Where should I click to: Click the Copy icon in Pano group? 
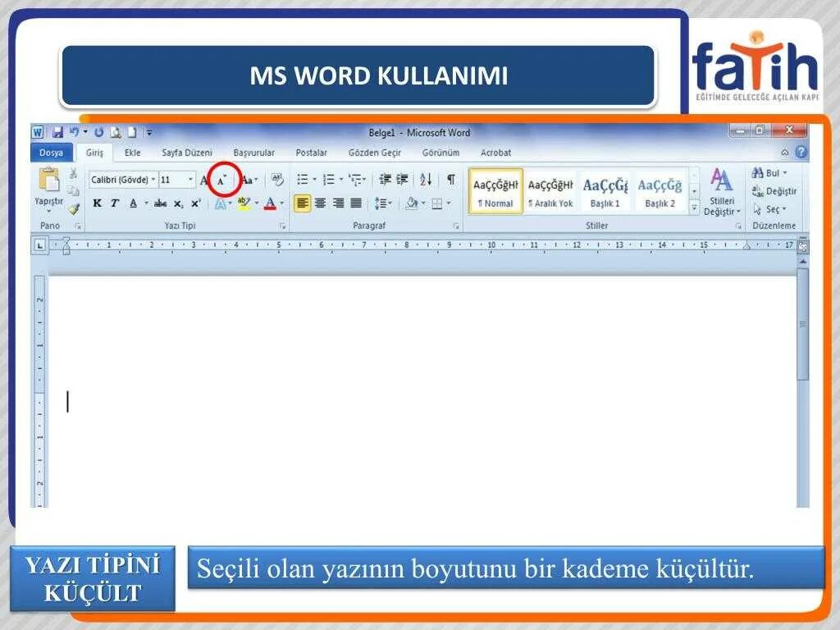pos(73,191)
